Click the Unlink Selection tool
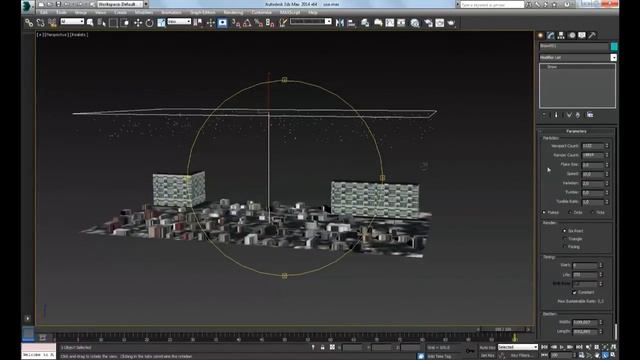Viewport: 640px width, 360px height. click(x=40, y=23)
